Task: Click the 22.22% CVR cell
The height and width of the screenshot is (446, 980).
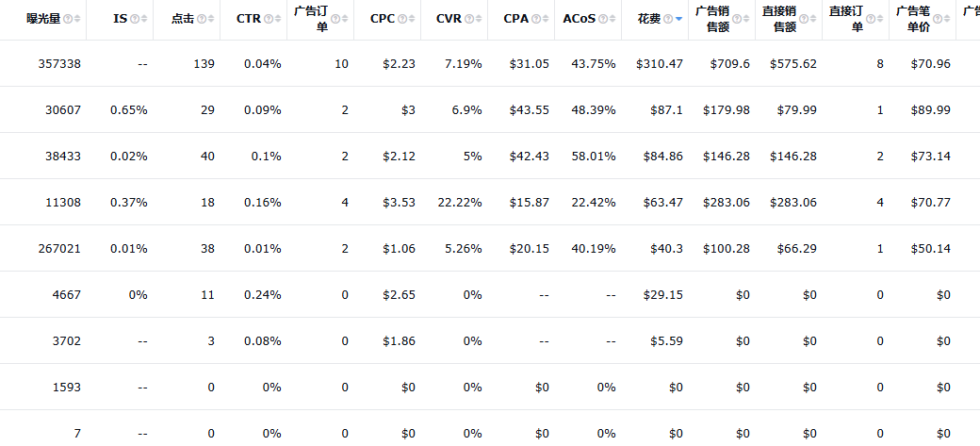Action: [460, 202]
